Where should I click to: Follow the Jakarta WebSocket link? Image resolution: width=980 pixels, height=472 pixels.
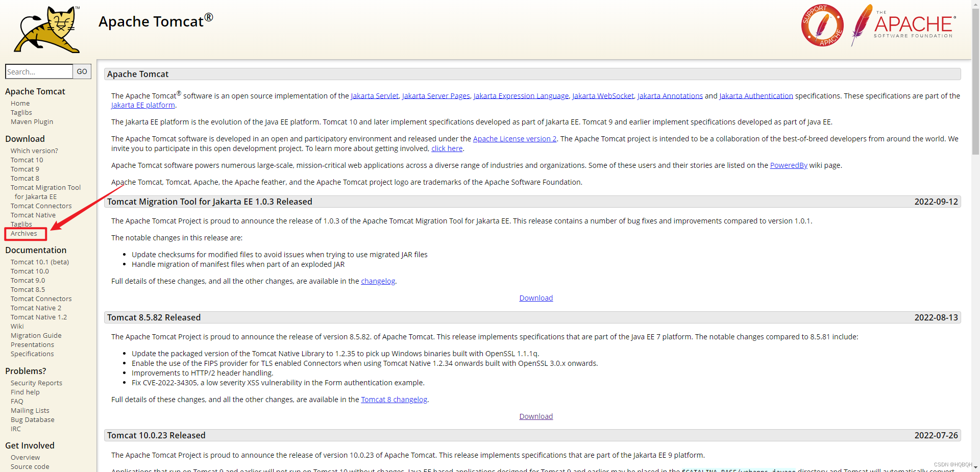(x=603, y=96)
